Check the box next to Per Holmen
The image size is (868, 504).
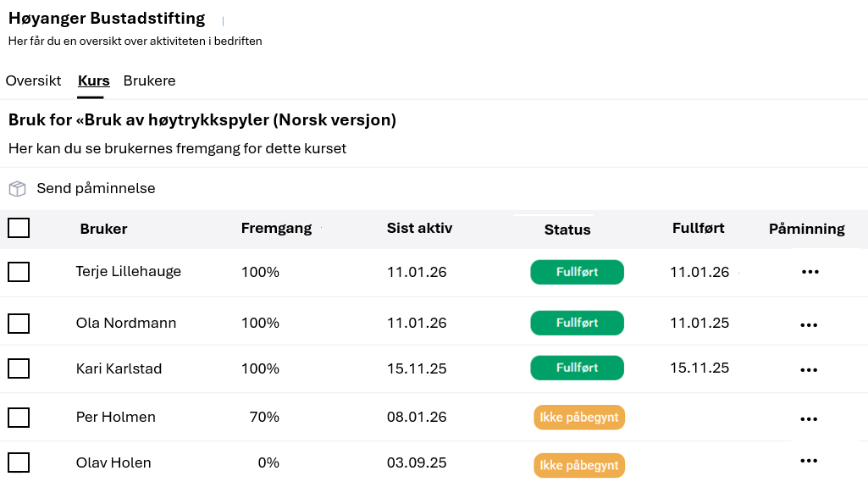pos(19,418)
